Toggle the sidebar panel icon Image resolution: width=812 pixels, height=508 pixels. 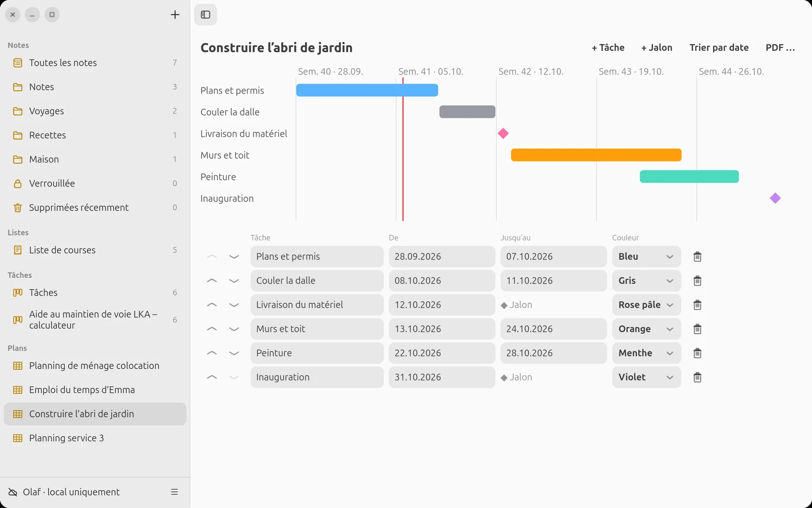(x=206, y=15)
